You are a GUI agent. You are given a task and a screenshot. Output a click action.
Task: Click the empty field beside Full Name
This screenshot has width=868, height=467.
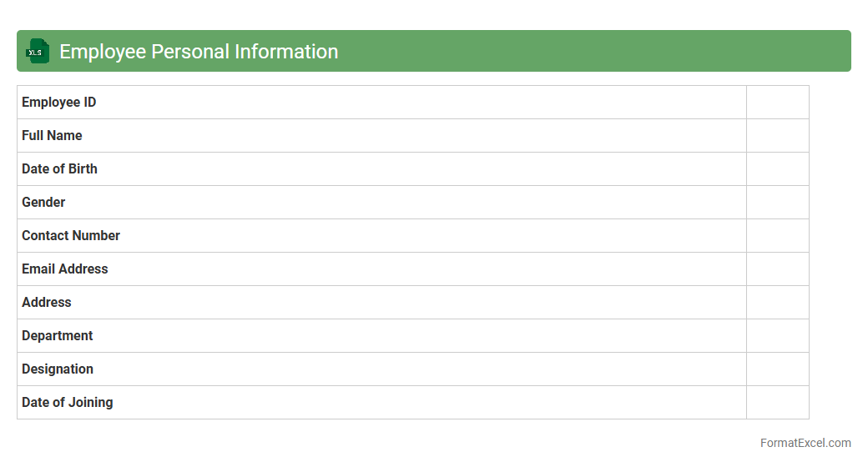click(777, 136)
